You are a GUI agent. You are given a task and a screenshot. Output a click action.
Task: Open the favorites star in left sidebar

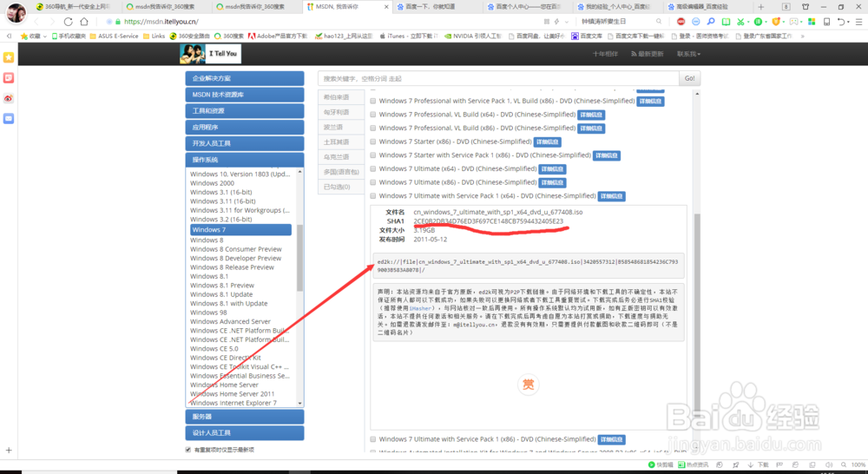[9, 57]
